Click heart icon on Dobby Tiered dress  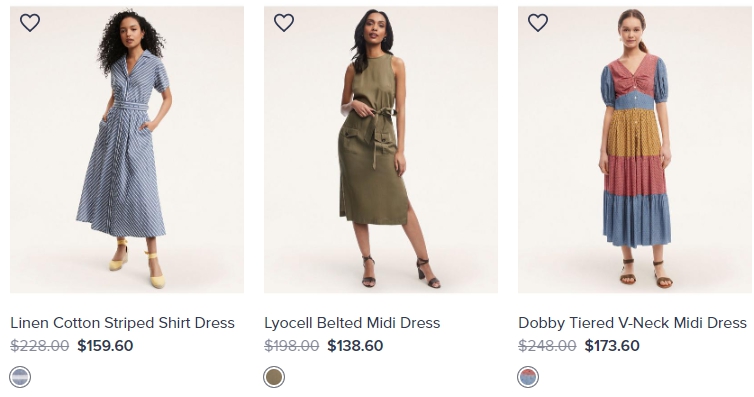point(538,23)
